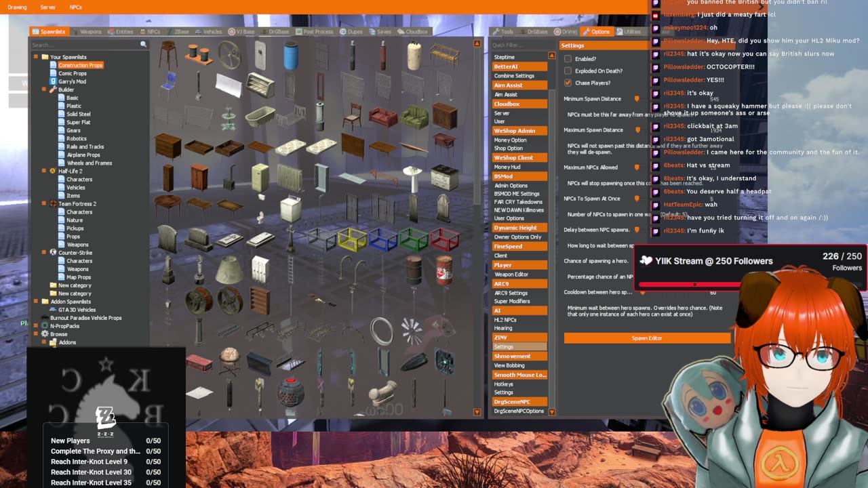
Task: Spawn the white lockers prop
Action: coord(260,269)
